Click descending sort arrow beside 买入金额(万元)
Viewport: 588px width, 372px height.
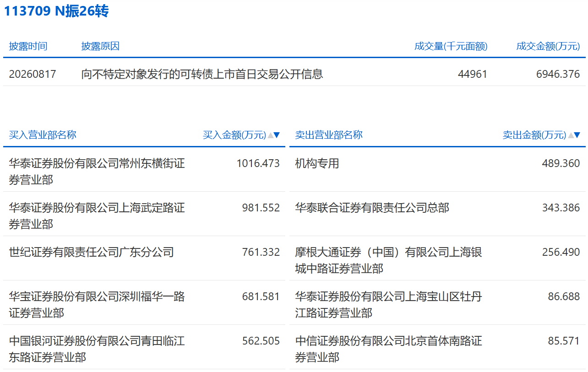(277, 135)
